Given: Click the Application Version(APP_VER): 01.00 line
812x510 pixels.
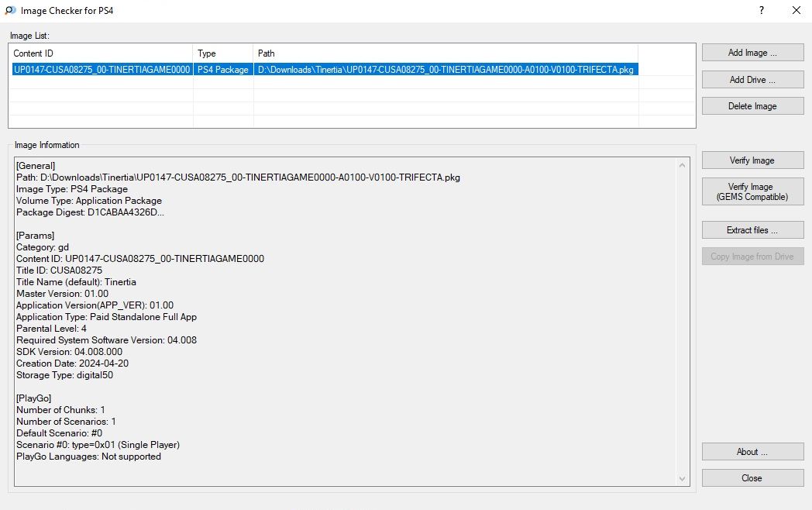Looking at the screenshot, I should (x=95, y=305).
